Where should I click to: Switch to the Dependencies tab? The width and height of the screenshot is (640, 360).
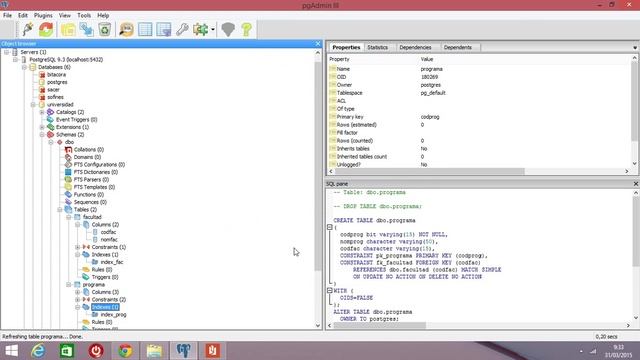pyautogui.click(x=415, y=47)
